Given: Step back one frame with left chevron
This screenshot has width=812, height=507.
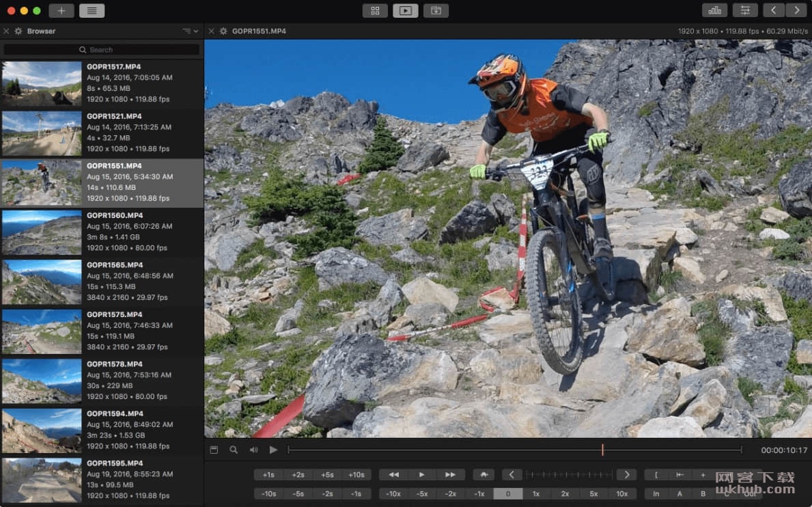Looking at the screenshot, I should coord(512,474).
